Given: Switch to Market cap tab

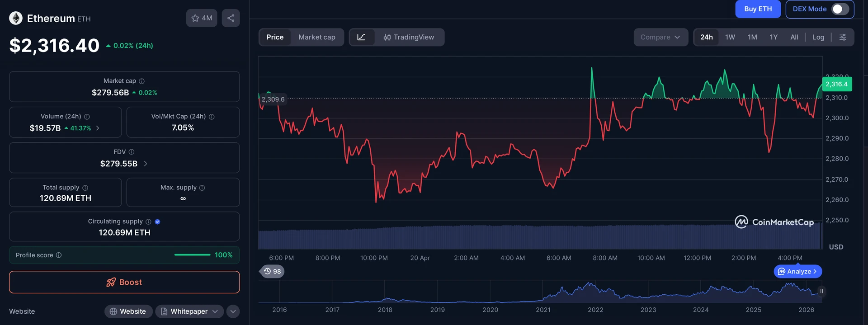Looking at the screenshot, I should (317, 37).
